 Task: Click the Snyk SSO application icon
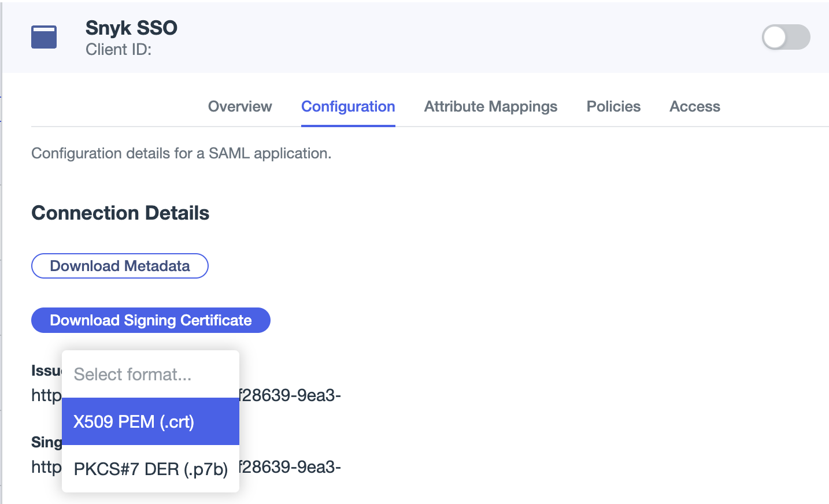click(44, 36)
